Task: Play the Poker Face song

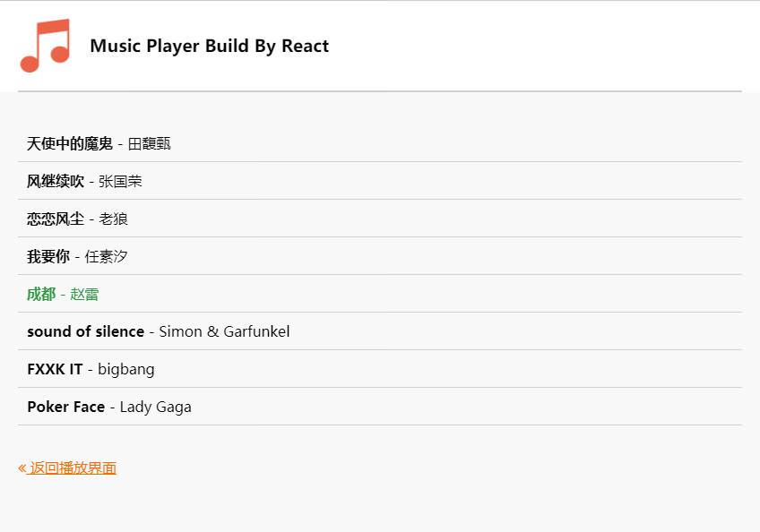Action: pyautogui.click(x=66, y=407)
